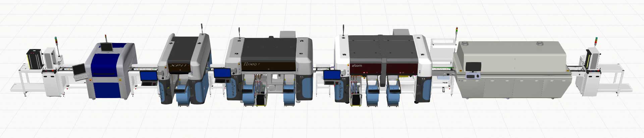
Task: Select the white inspection conveyor rack
Action: 442,50
